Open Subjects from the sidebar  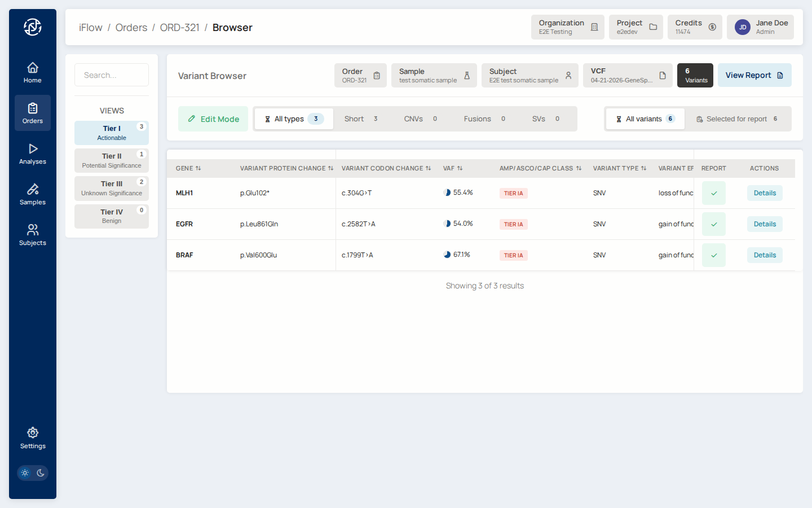pyautogui.click(x=33, y=235)
